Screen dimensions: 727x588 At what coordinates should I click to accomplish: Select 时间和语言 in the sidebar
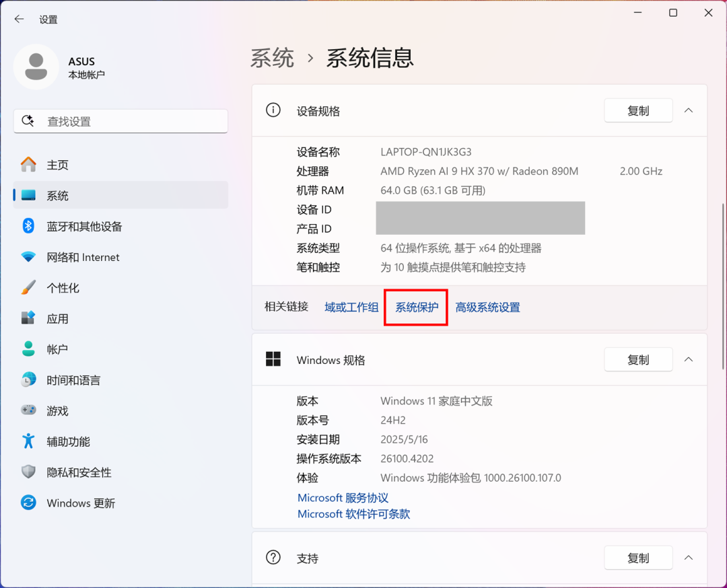(73, 380)
